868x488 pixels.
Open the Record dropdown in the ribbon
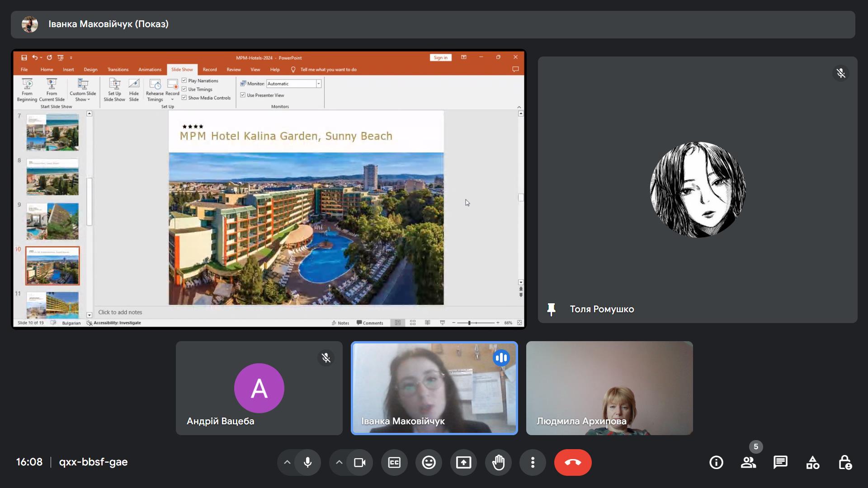coord(172,90)
